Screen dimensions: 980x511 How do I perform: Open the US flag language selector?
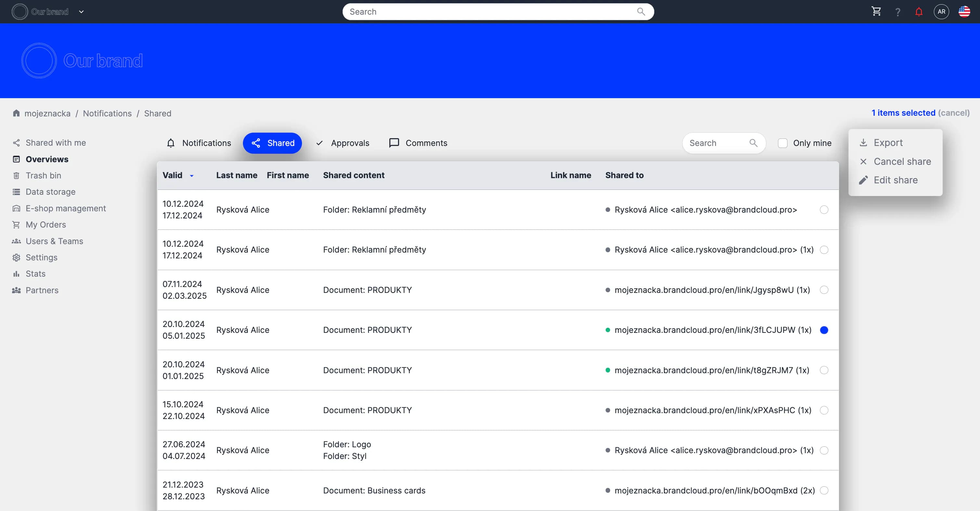964,12
